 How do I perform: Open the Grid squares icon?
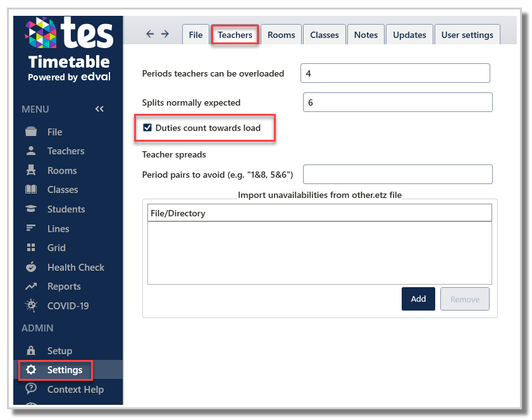(31, 247)
